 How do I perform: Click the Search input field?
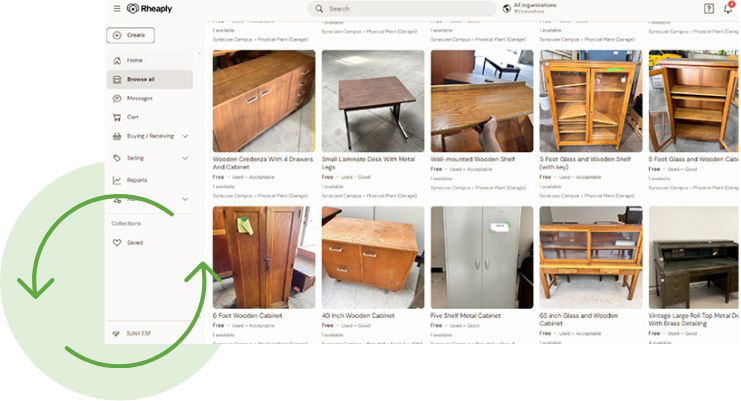click(x=402, y=9)
